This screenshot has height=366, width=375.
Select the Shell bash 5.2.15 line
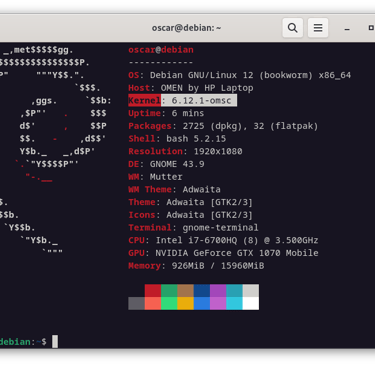pos(177,139)
